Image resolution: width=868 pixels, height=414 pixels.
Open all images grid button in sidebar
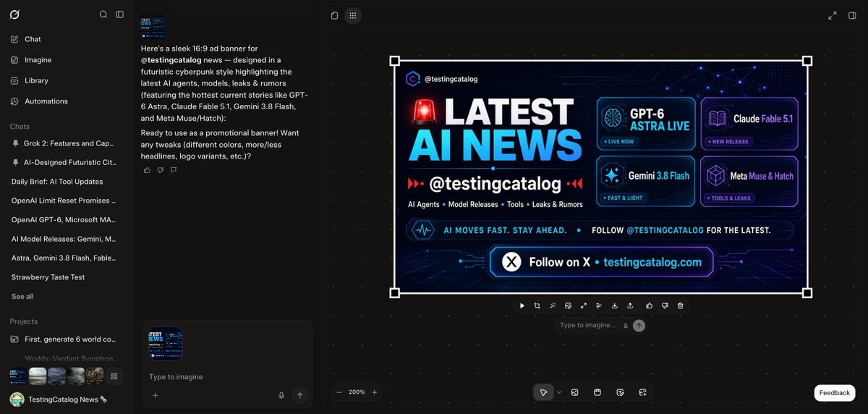114,376
